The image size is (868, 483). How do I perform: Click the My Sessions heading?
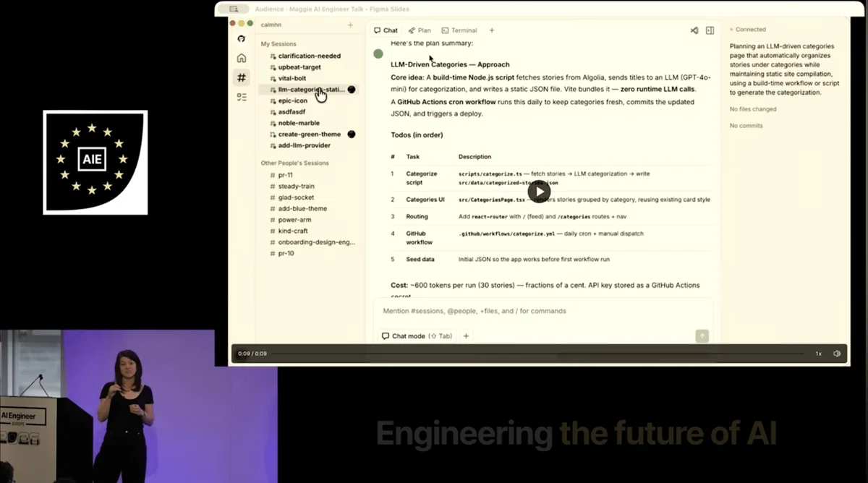point(278,44)
